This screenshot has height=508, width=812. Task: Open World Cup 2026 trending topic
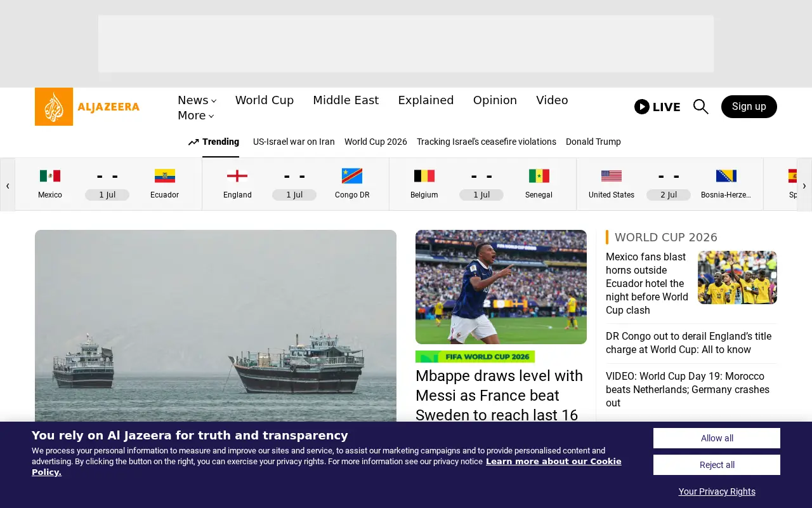click(376, 142)
